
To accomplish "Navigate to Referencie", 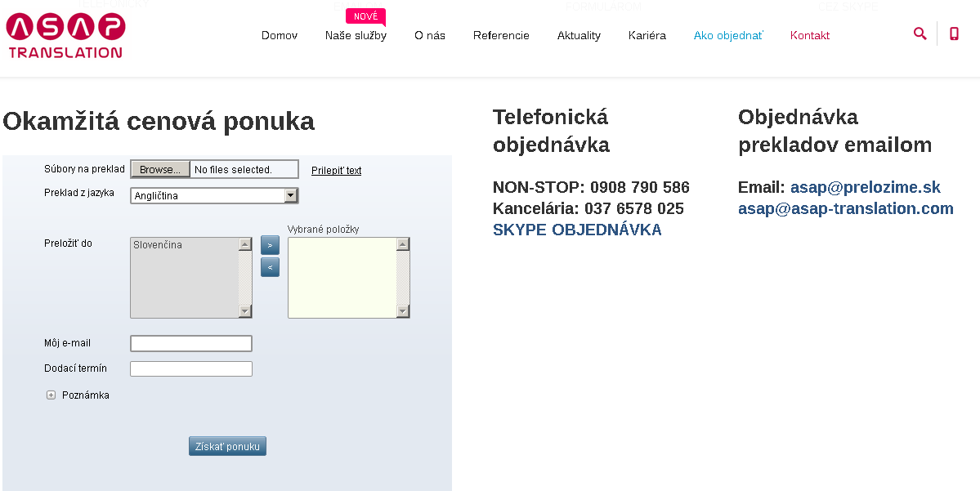I will coord(501,36).
